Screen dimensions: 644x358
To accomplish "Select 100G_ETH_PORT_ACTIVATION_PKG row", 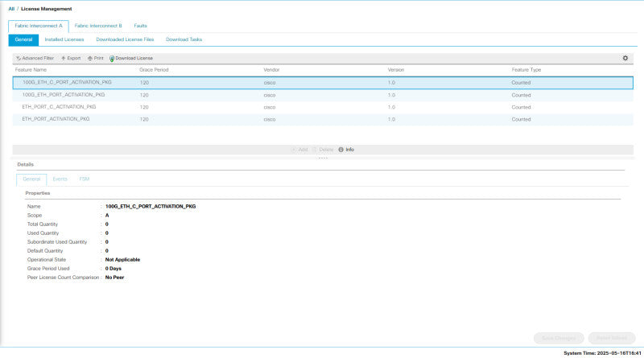I will tap(323, 95).
